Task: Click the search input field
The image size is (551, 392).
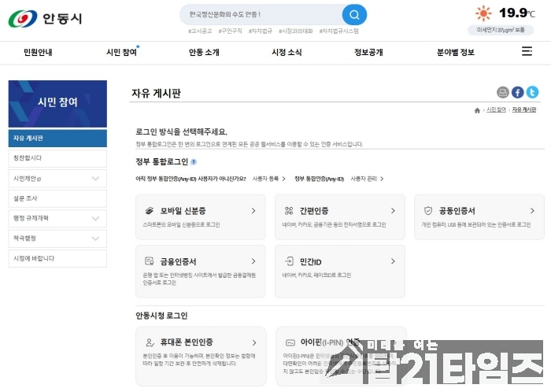Action: tap(261, 15)
